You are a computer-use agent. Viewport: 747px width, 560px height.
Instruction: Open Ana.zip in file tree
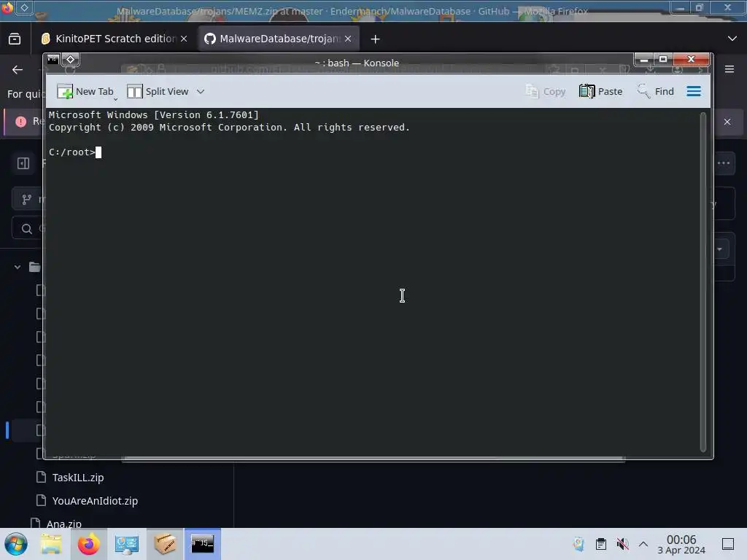tap(64, 524)
